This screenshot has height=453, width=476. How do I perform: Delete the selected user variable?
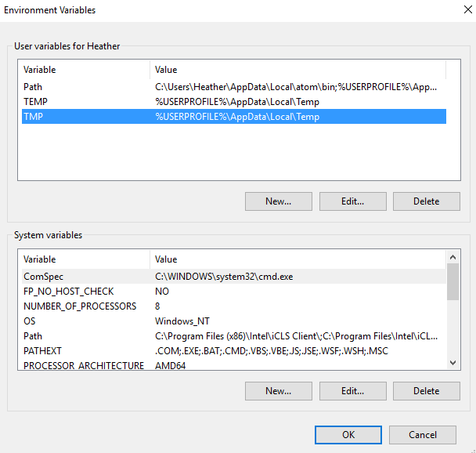click(x=426, y=201)
